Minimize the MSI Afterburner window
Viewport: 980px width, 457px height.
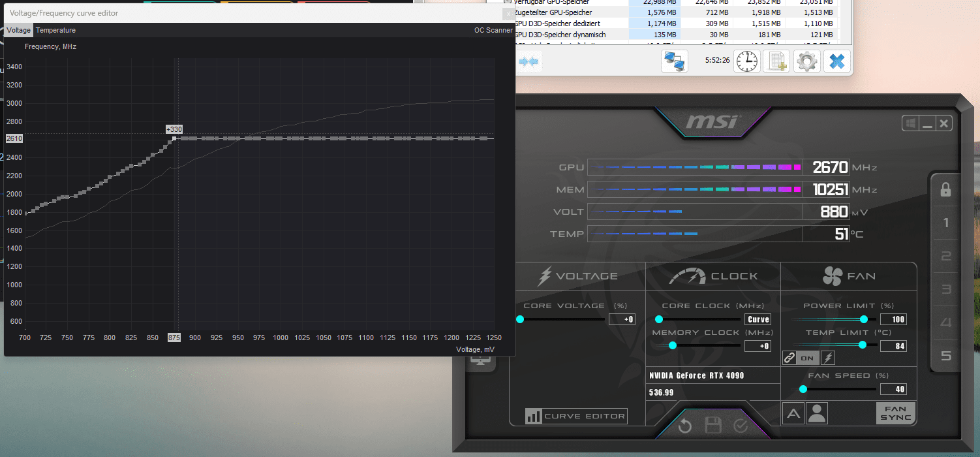coord(927,123)
